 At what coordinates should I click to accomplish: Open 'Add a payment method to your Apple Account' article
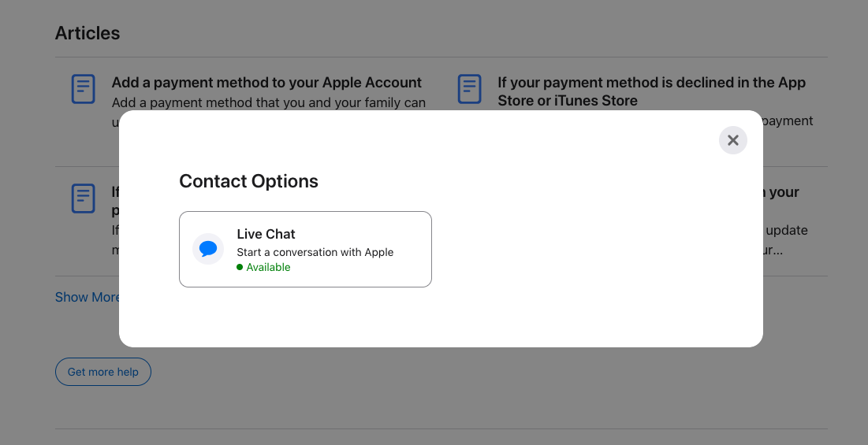tap(266, 83)
